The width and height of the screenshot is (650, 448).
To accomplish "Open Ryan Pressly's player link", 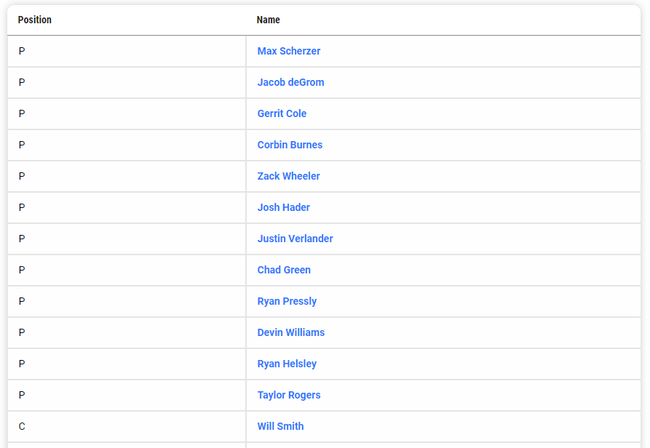I will click(x=286, y=301).
